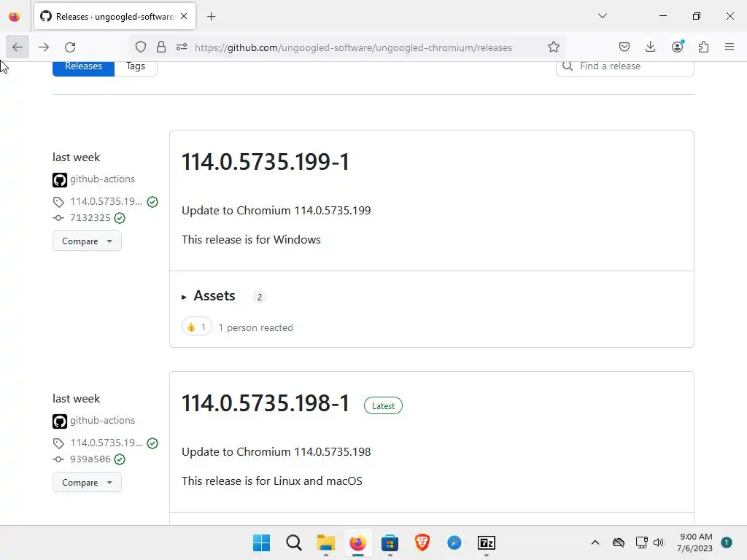The height and width of the screenshot is (560, 747).
Task: Open File Explorer from taskbar
Action: pyautogui.click(x=326, y=542)
